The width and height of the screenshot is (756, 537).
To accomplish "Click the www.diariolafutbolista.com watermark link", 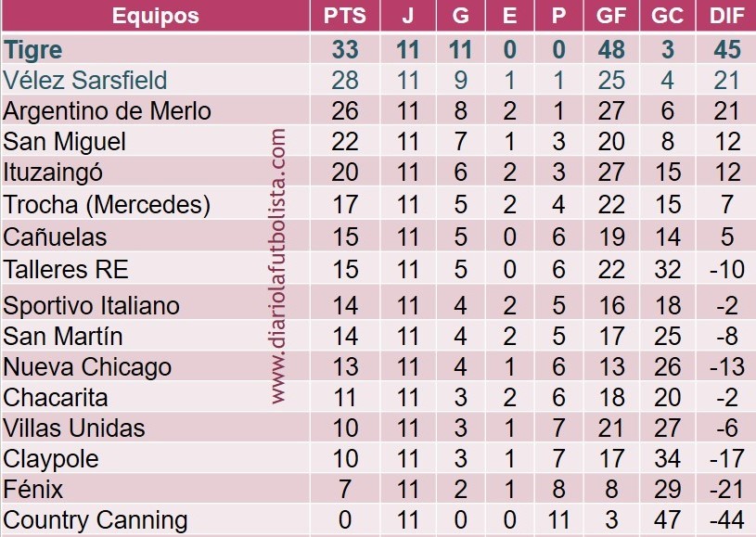I will tap(279, 267).
